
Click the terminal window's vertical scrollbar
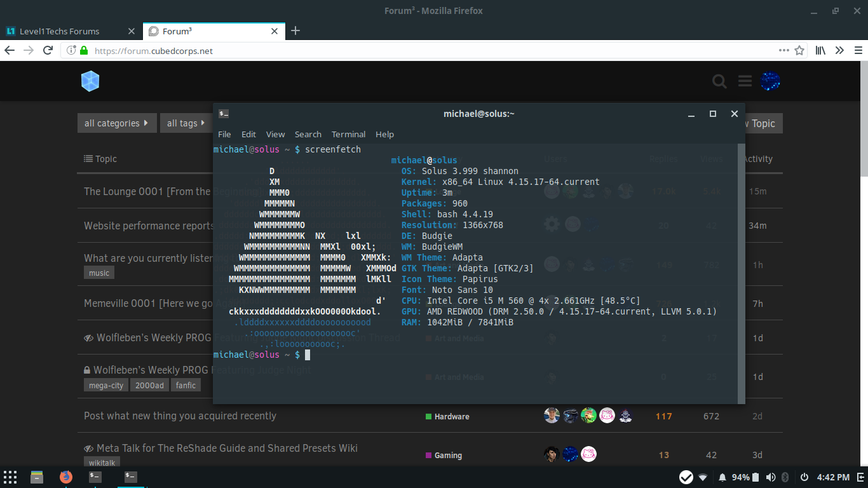click(741, 273)
